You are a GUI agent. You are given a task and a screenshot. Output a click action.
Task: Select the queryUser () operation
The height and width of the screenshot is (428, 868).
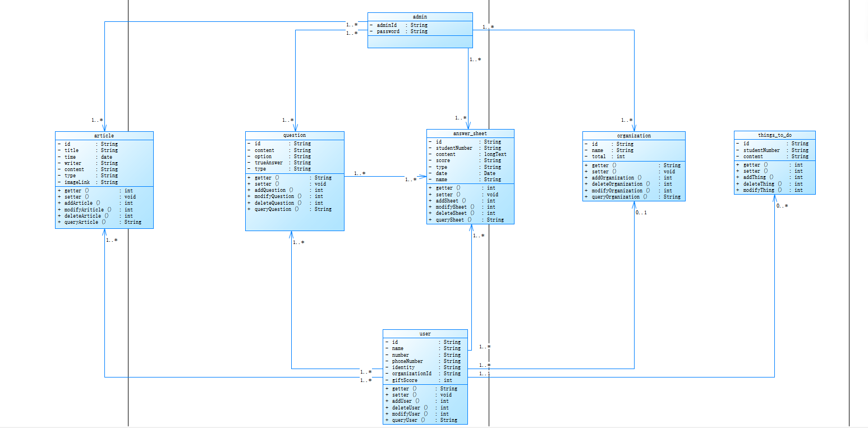click(421, 420)
